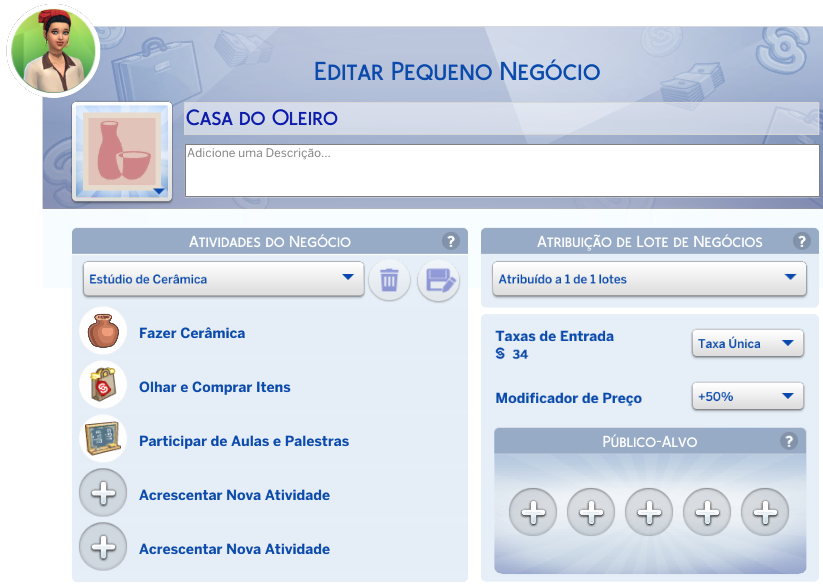Click the second Acrescentar Nova Atividade label

(235, 549)
